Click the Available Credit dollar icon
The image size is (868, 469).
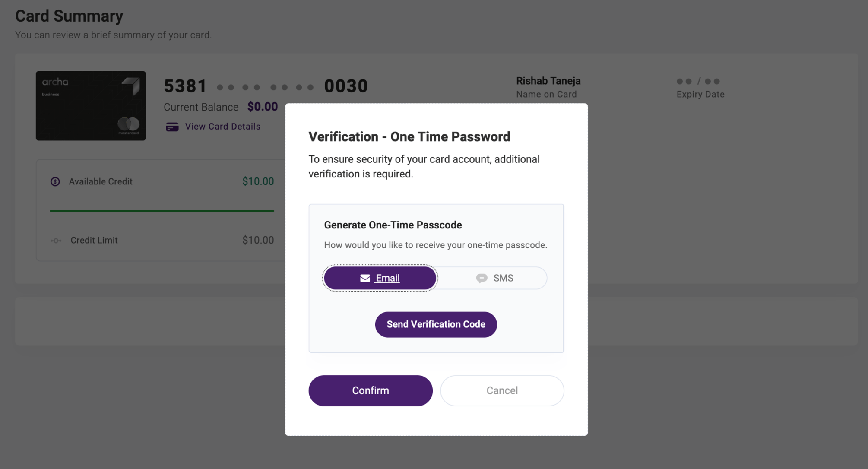(x=55, y=181)
